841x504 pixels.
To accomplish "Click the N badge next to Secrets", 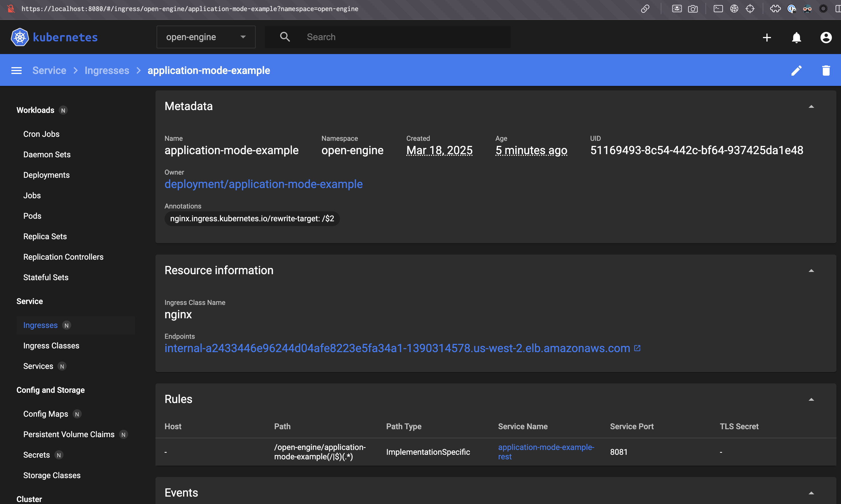I will point(59,455).
